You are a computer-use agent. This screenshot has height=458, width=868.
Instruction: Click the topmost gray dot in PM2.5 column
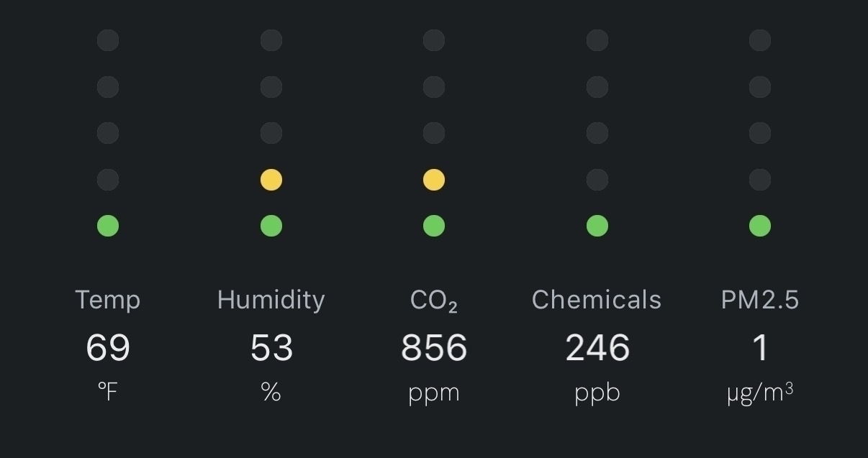tap(760, 40)
